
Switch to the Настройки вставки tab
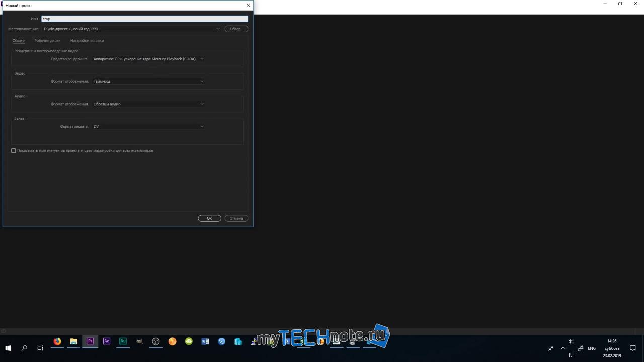(x=87, y=40)
